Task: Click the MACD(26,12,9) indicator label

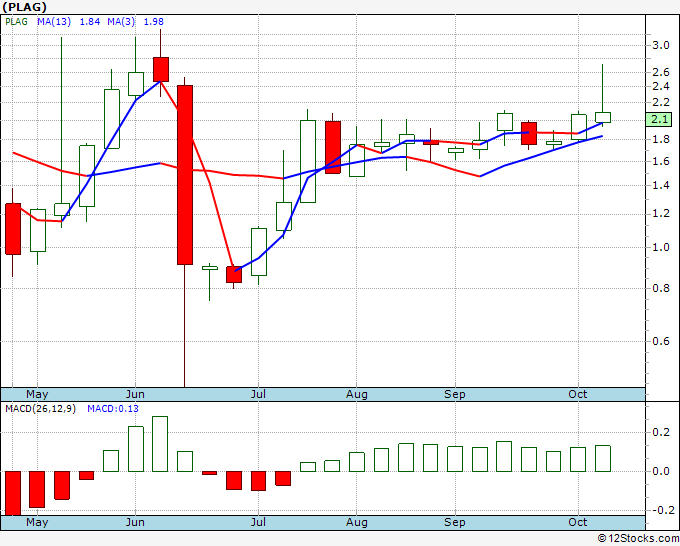Action: (x=40, y=409)
